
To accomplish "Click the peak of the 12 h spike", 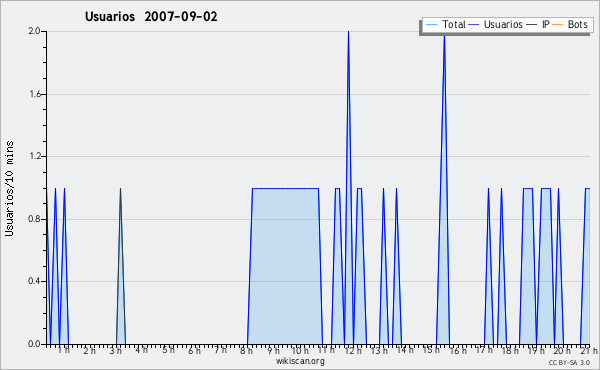I will (348, 32).
